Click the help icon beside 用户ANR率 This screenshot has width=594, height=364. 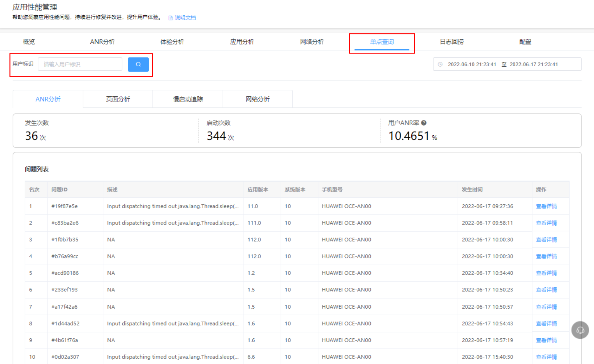point(424,123)
